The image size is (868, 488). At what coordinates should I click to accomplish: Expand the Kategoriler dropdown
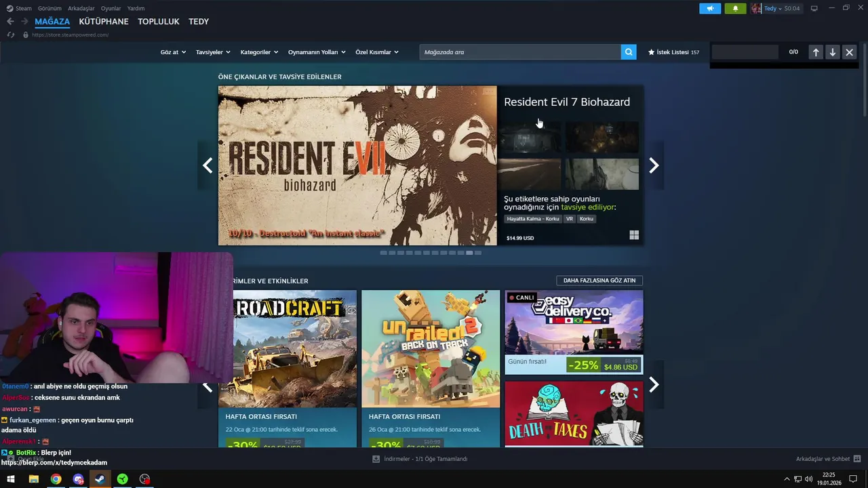pos(259,52)
